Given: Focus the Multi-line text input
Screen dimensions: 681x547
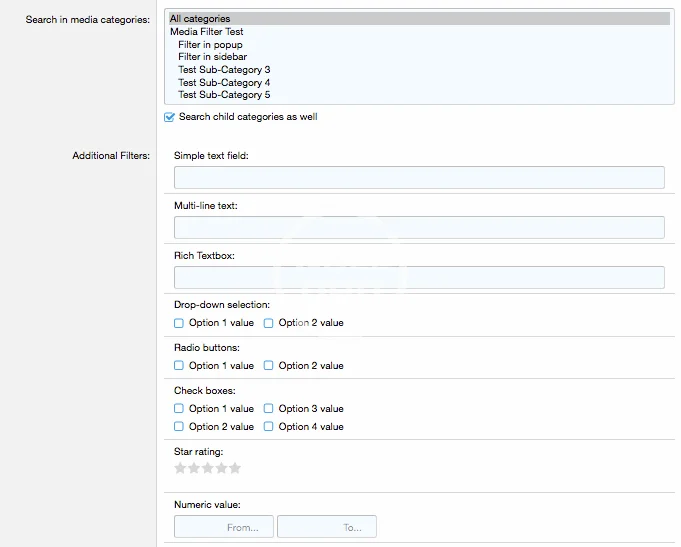Looking at the screenshot, I should point(419,228).
